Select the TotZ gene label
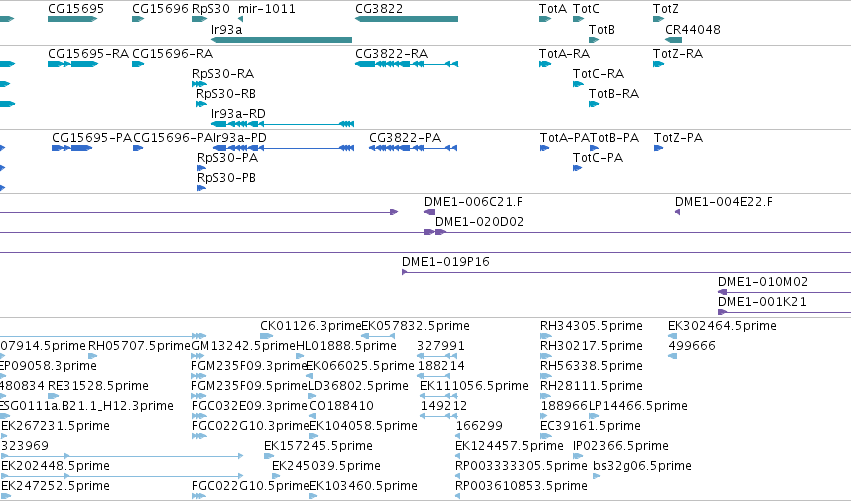The height and width of the screenshot is (501, 851). [666, 9]
